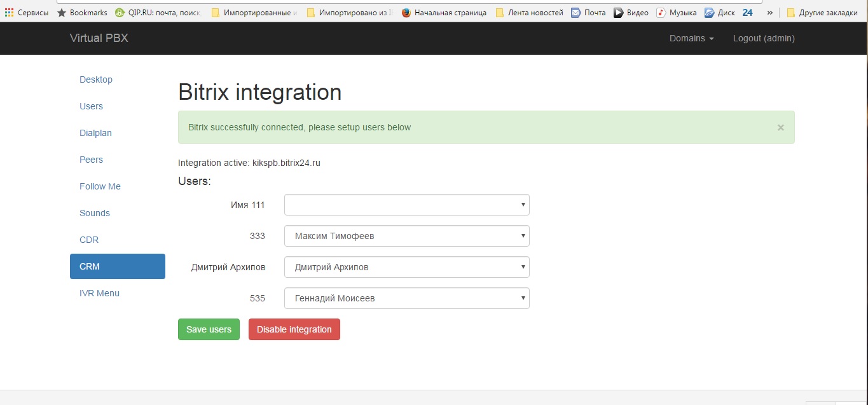Open the Firefox Начальная страница bookmark
The width and height of the screenshot is (868, 405).
(x=406, y=13)
